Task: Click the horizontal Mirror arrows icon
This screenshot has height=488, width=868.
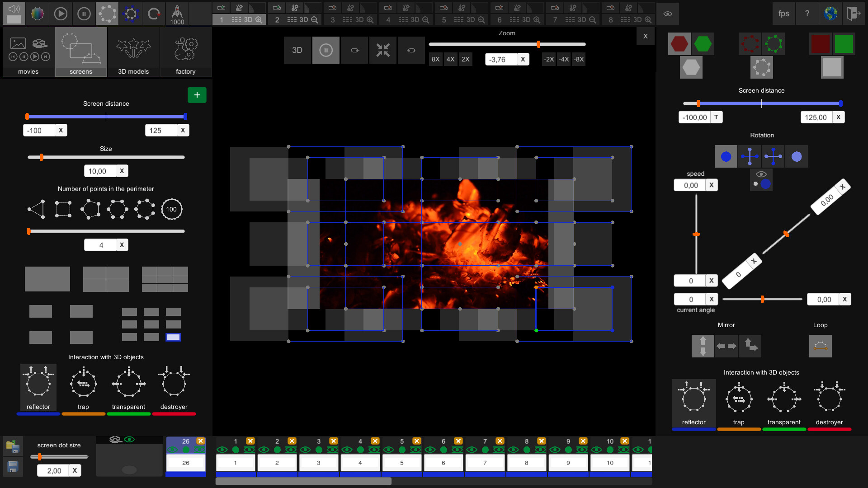Action: pyautogui.click(x=726, y=346)
